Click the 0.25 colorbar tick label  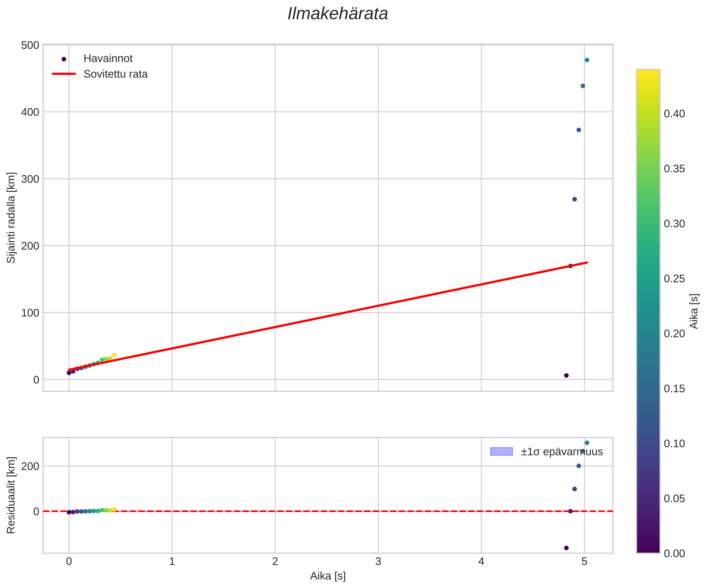point(674,279)
